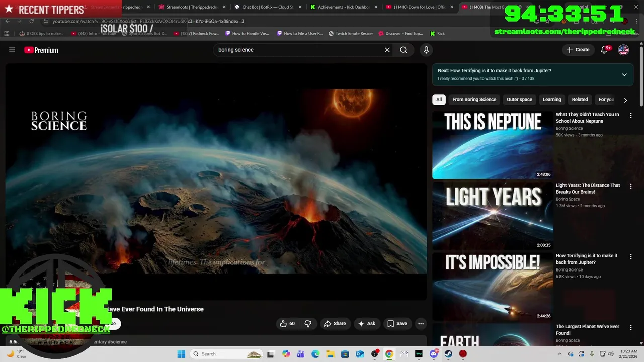Image resolution: width=644 pixels, height=362 pixels.
Task: Open options for Largest Planet video
Action: [630, 328]
